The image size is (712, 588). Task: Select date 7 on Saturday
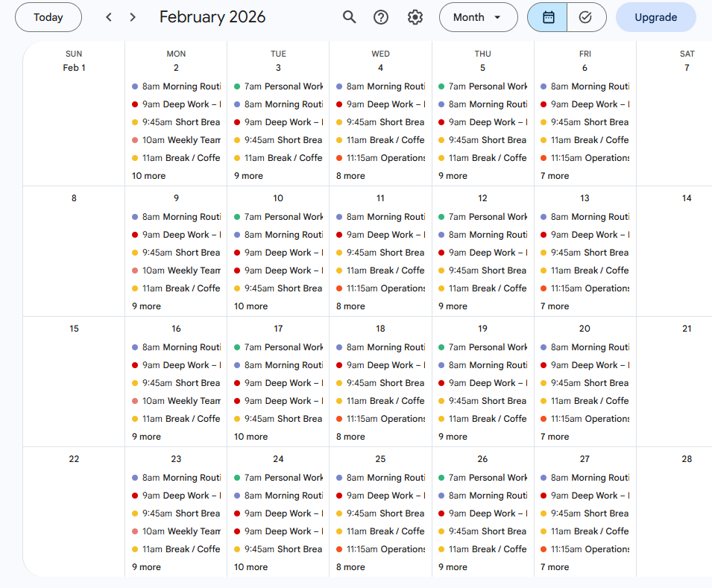point(687,68)
